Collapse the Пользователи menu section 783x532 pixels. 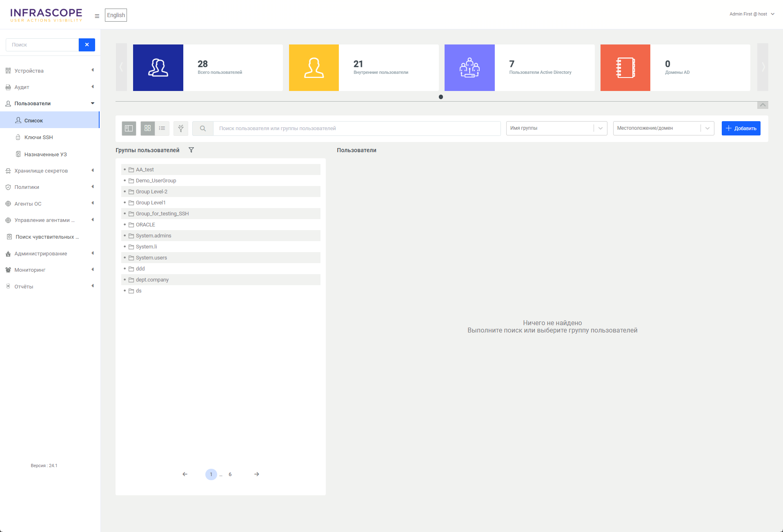point(50,103)
